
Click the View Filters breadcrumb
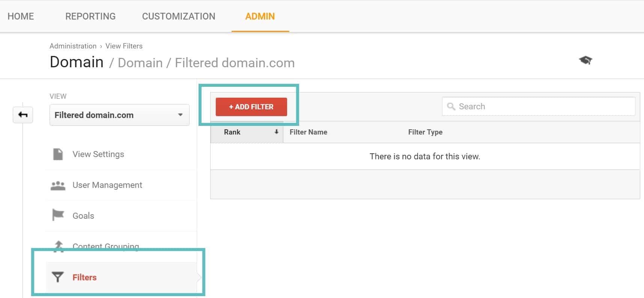click(124, 46)
